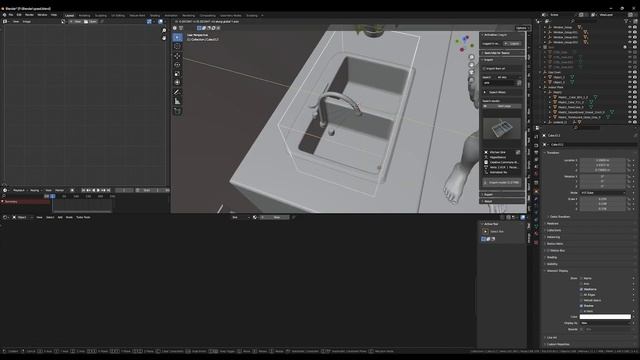
Task: Expand the Custom Properties panel
Action: 557,344
